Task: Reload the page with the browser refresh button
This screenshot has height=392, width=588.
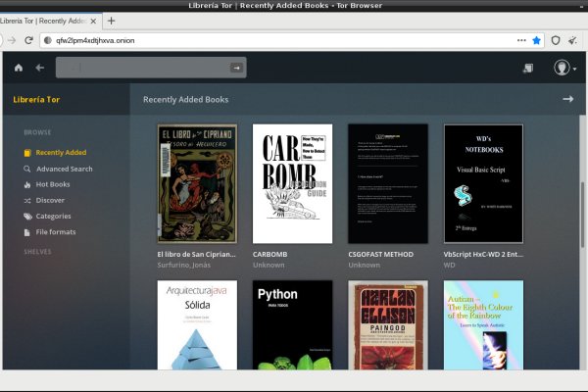Action: [28, 40]
